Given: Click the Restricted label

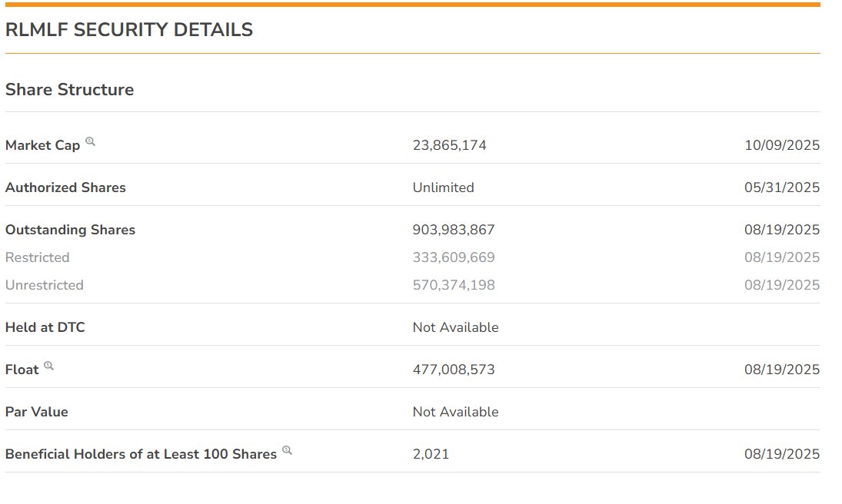Looking at the screenshot, I should 37,257.
